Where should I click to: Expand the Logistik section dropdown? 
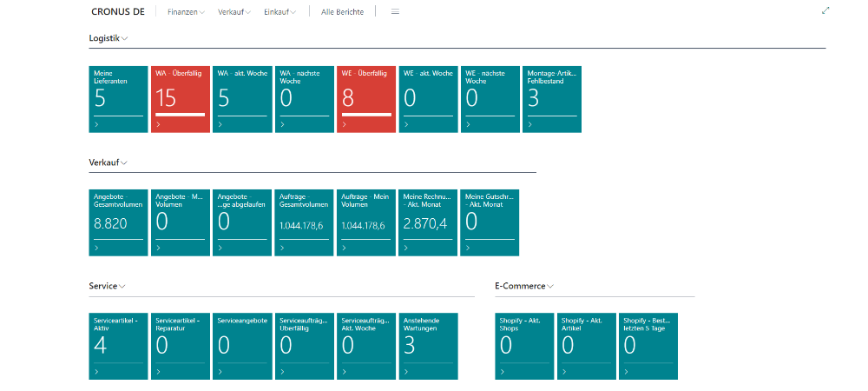click(x=108, y=38)
